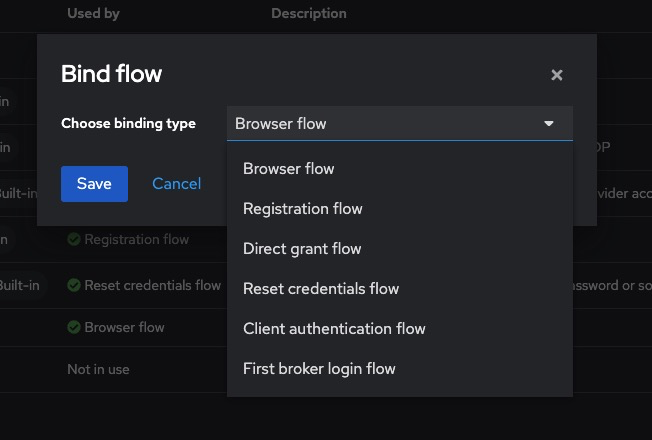652x440 pixels.
Task: Choose Direct grant flow option
Action: [302, 249]
